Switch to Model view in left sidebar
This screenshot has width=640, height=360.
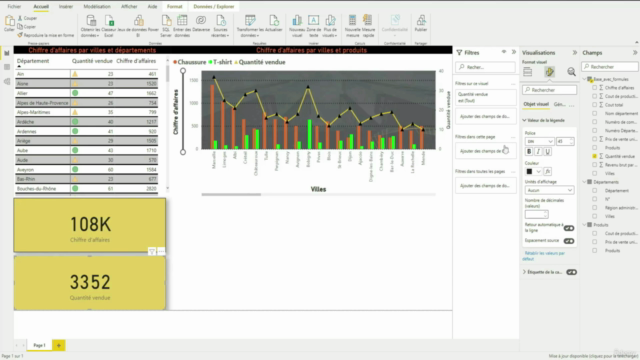tap(7, 82)
